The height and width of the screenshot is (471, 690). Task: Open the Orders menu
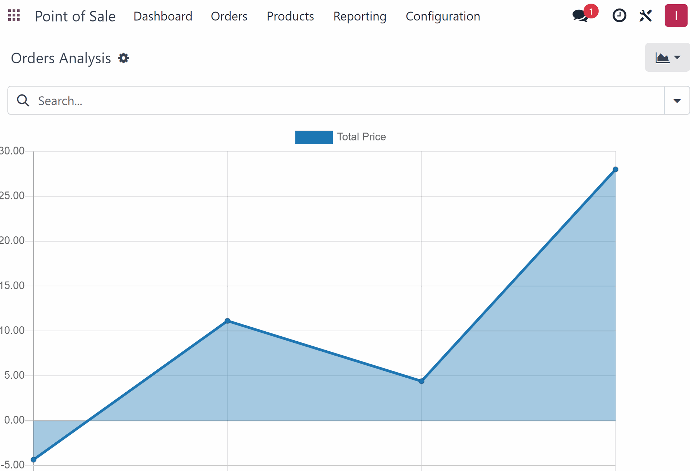[229, 16]
